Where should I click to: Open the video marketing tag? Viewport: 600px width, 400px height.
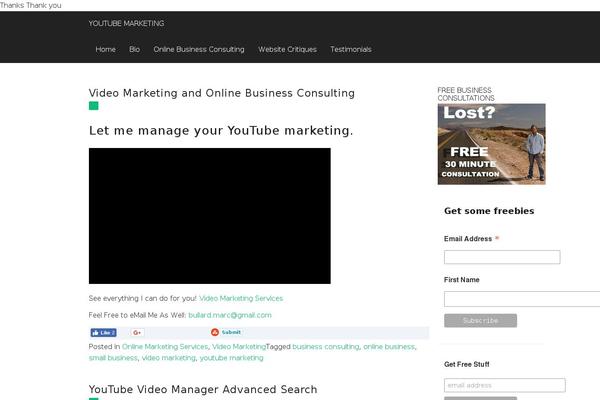(169, 358)
